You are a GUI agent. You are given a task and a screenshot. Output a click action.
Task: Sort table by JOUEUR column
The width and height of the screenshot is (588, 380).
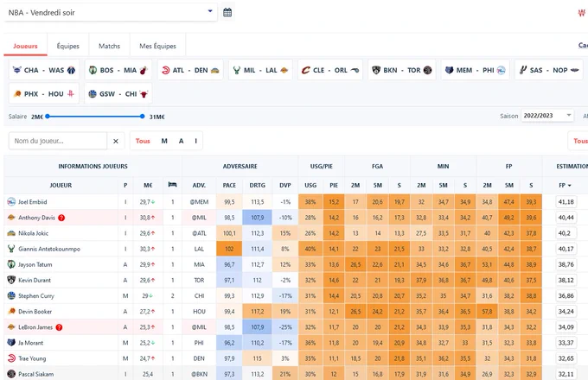61,186
